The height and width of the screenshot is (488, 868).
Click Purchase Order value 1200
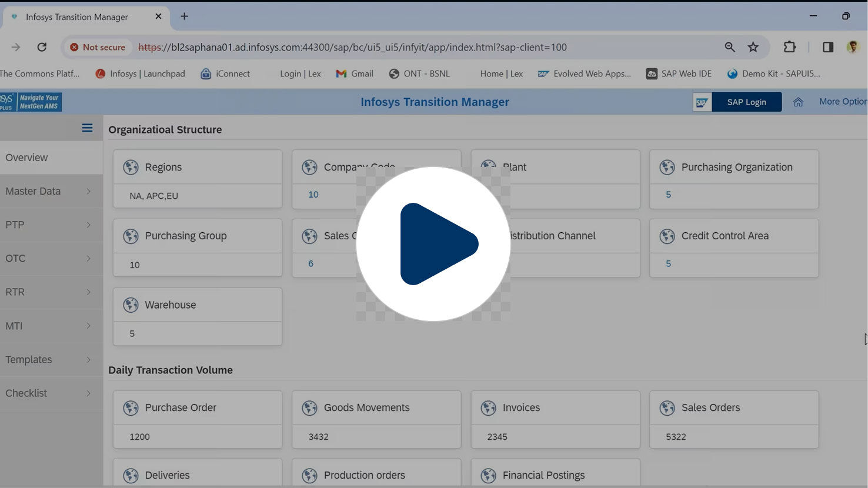click(139, 437)
